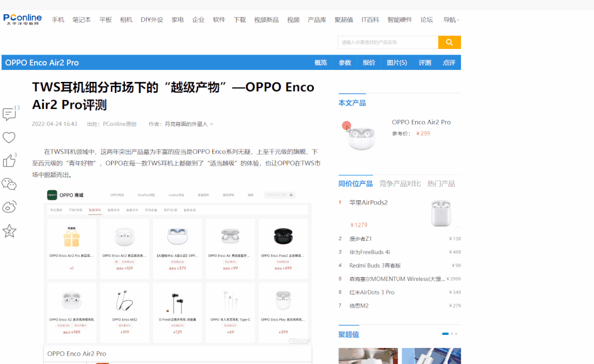Open the 笔记本 menu item
The width and height of the screenshot is (594, 364).
[82, 20]
